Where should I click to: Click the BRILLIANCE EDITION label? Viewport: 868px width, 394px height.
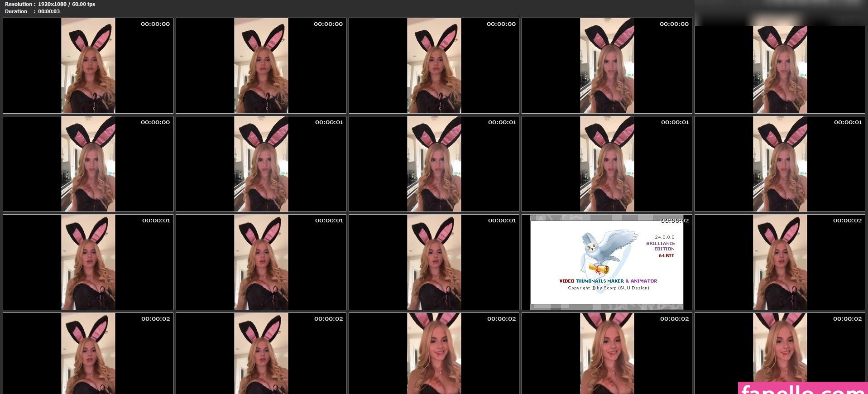pos(660,246)
